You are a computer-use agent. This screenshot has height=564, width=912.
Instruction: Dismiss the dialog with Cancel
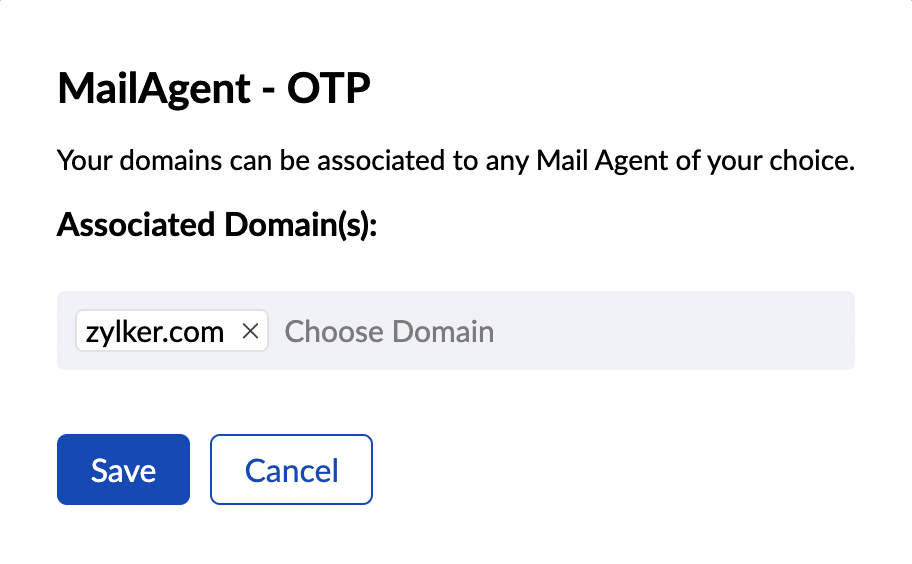coord(291,470)
